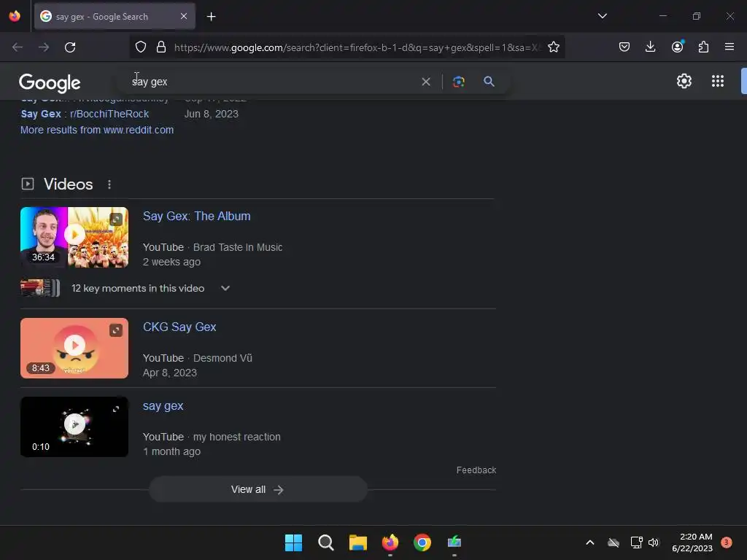Bookmark this page with the star icon
The image size is (747, 560).
553,47
